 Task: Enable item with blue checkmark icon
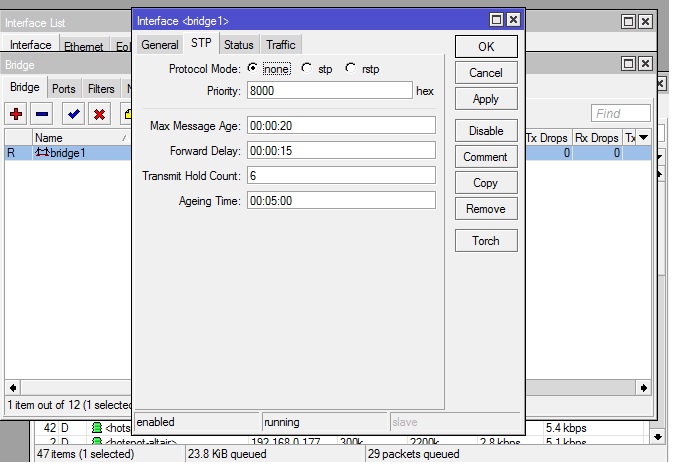[73, 114]
